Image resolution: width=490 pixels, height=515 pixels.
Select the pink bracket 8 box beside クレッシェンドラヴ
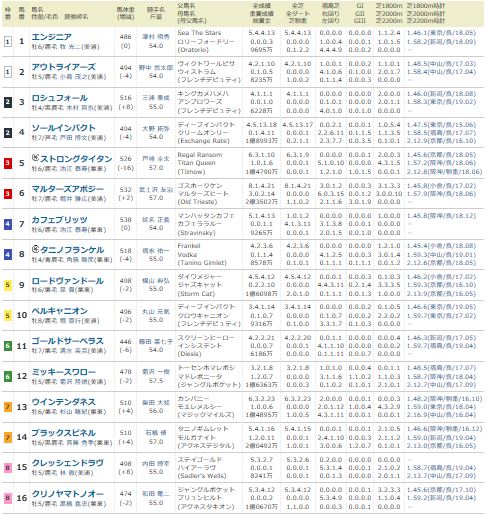7,468
